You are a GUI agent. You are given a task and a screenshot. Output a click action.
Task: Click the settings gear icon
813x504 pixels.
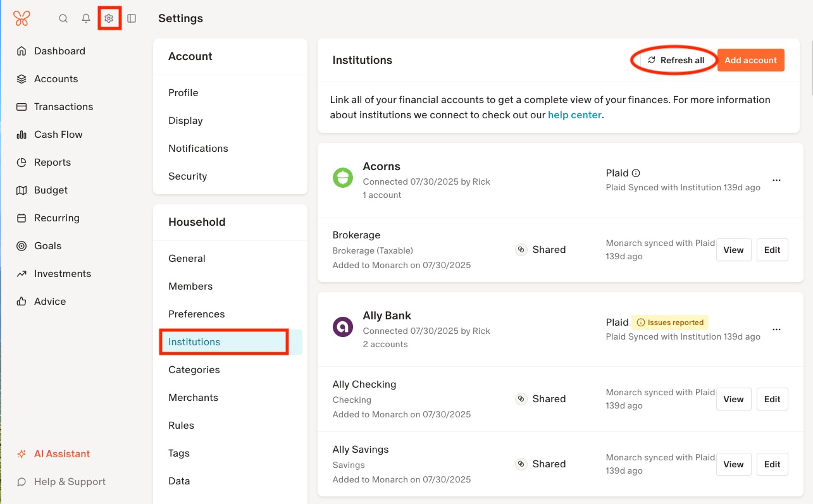coord(109,18)
